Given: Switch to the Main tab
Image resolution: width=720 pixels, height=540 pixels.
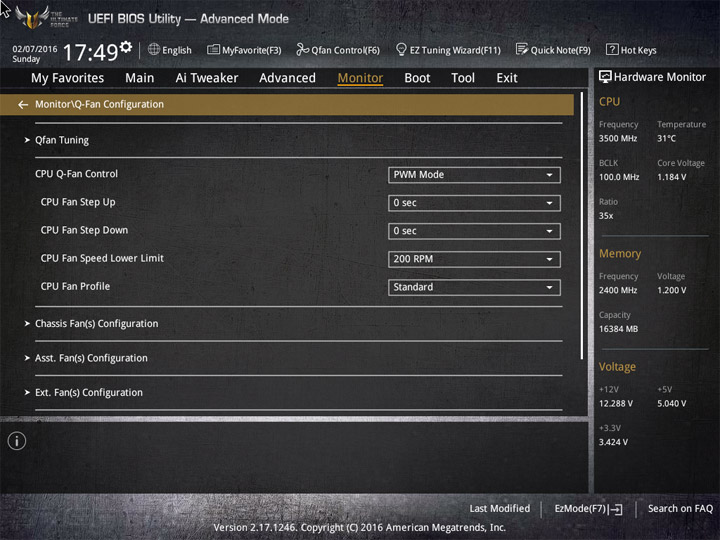Looking at the screenshot, I should (140, 78).
